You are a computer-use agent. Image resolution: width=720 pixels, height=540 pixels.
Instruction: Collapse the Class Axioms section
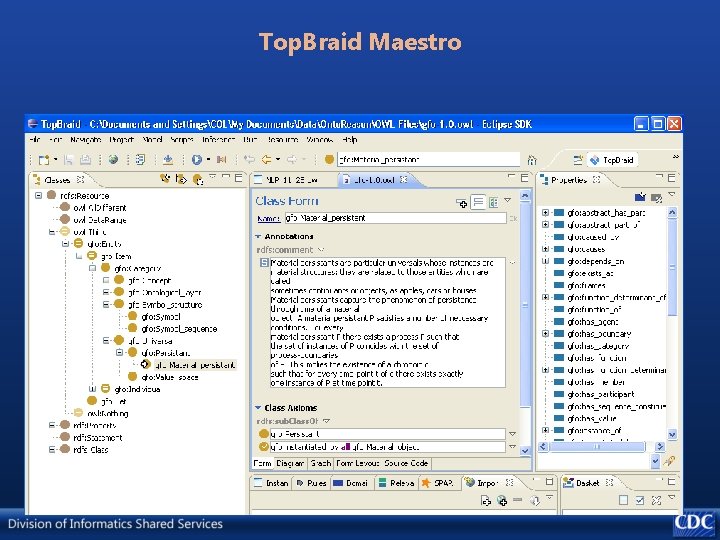(258, 407)
